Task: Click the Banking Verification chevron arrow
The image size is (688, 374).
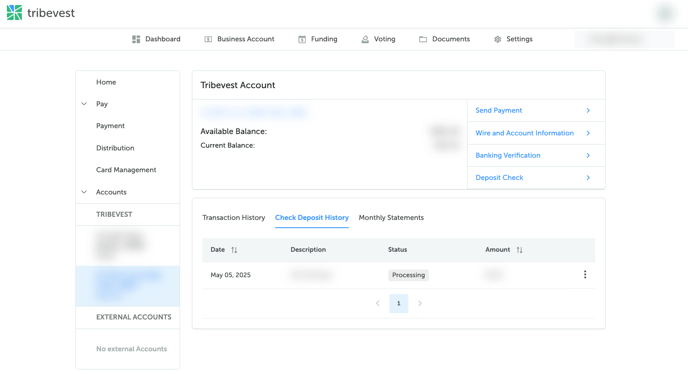Action: pyautogui.click(x=588, y=155)
